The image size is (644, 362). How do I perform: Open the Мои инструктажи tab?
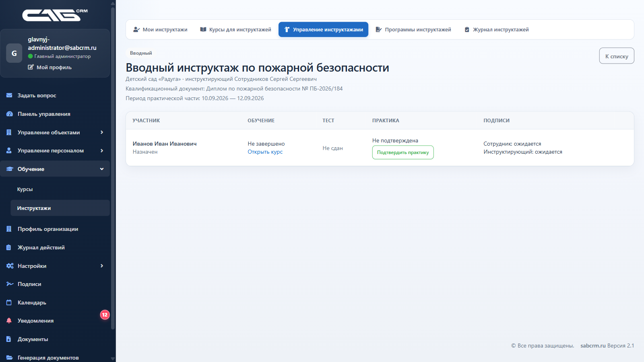[160, 29]
